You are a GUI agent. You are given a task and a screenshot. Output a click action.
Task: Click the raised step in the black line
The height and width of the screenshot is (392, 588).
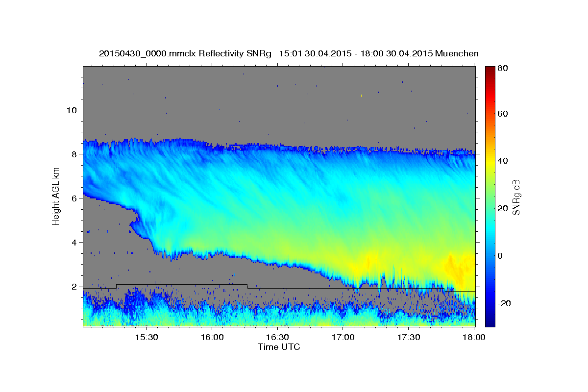click(182, 285)
